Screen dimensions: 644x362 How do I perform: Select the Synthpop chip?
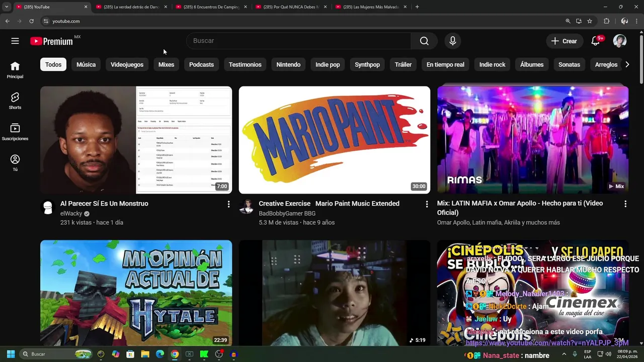click(367, 64)
